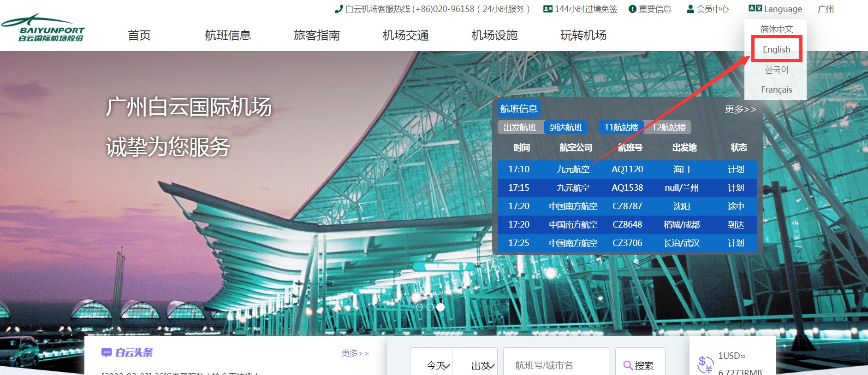The image size is (868, 375).
Task: Click the 144小时过境免签 card icon
Action: pyautogui.click(x=548, y=9)
